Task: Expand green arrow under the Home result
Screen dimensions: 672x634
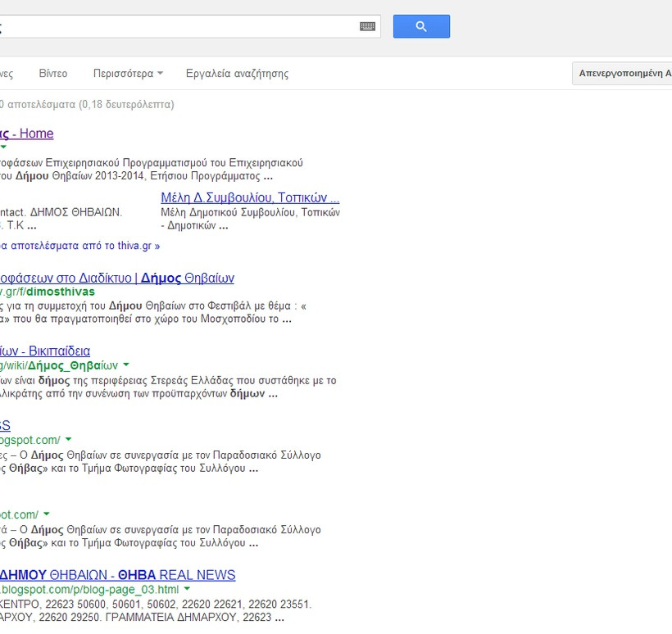Action: [x=3, y=147]
